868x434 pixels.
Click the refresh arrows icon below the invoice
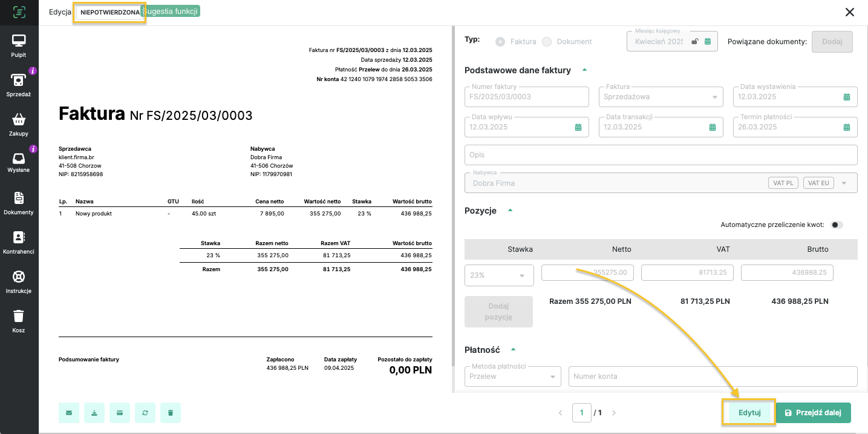click(x=145, y=413)
